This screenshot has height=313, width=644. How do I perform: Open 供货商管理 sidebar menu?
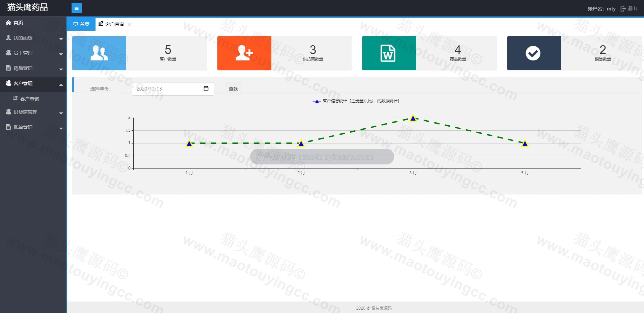33,112
